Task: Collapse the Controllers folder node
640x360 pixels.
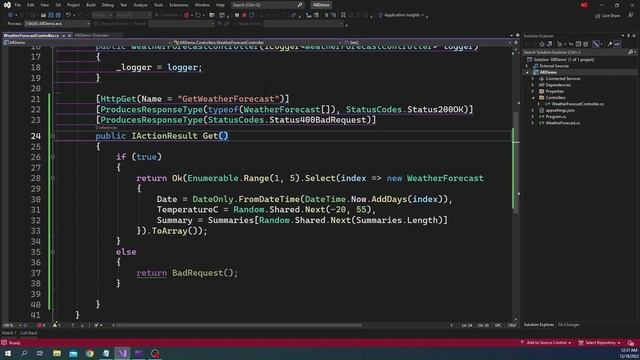Action: click(533, 98)
